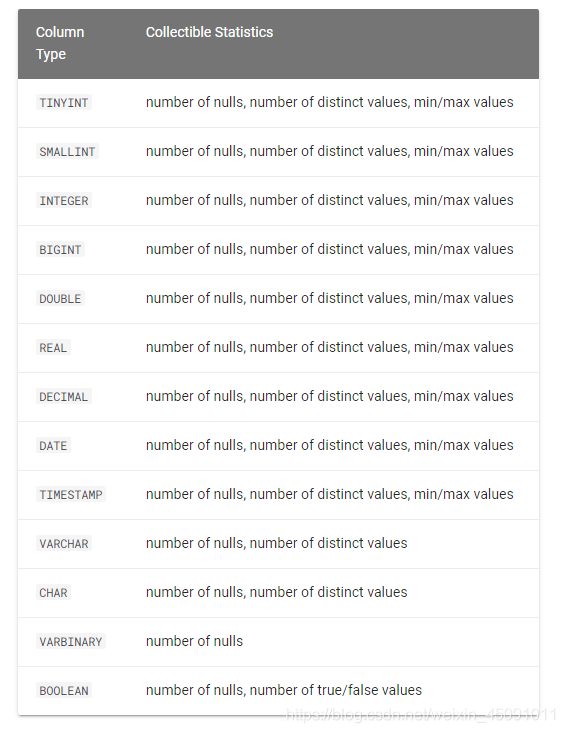Click the Collectible Statistics header
The image size is (565, 733).
click(x=209, y=32)
